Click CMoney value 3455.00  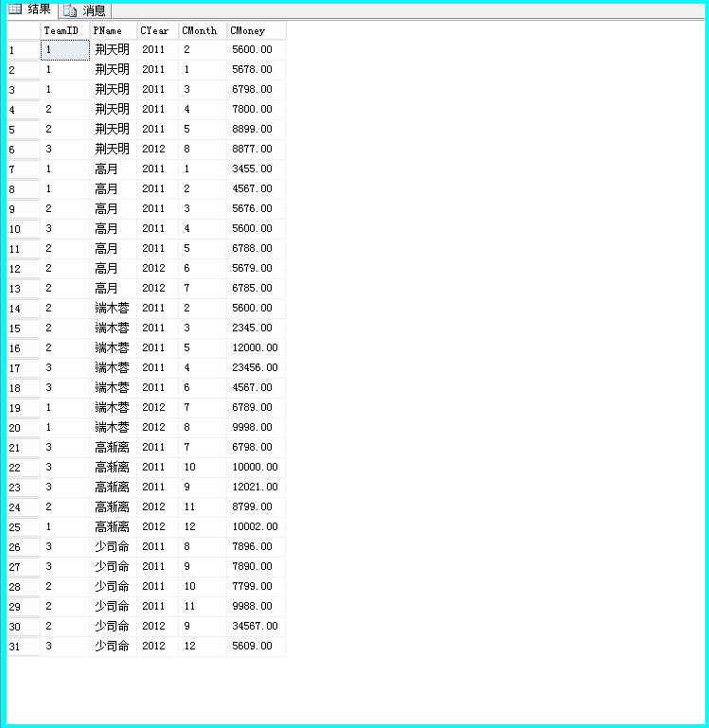[252, 169]
